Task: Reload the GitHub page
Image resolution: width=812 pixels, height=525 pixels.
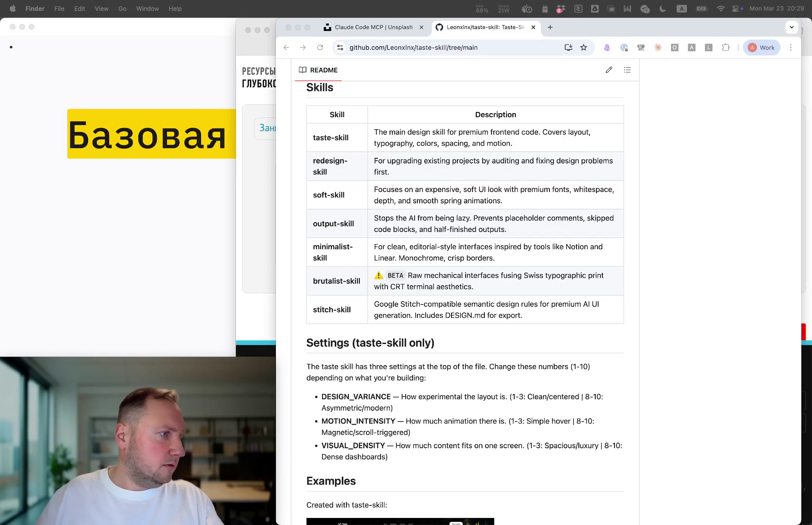Action: tap(320, 47)
